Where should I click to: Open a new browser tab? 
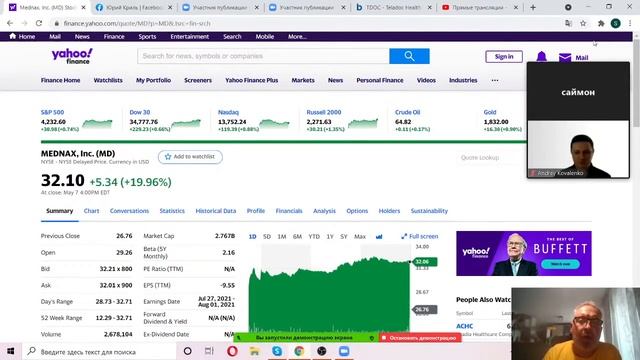click(x=533, y=7)
